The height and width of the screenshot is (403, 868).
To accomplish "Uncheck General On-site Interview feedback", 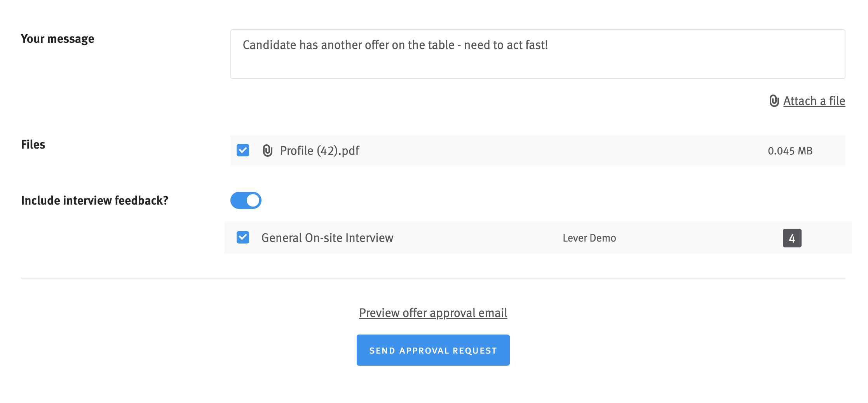I will 242,237.
